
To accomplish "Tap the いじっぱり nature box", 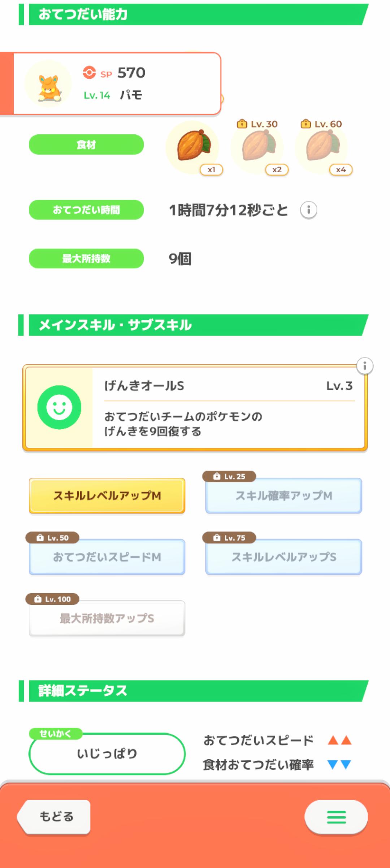I will tap(107, 754).
